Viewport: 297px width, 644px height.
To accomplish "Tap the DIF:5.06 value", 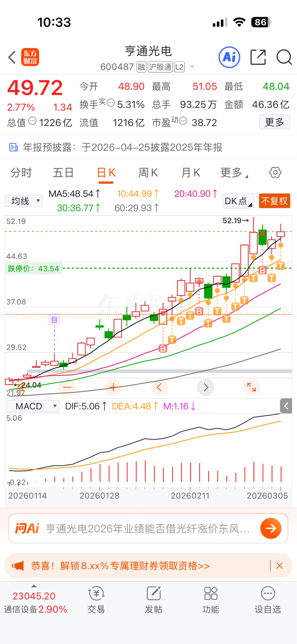I will [86, 406].
